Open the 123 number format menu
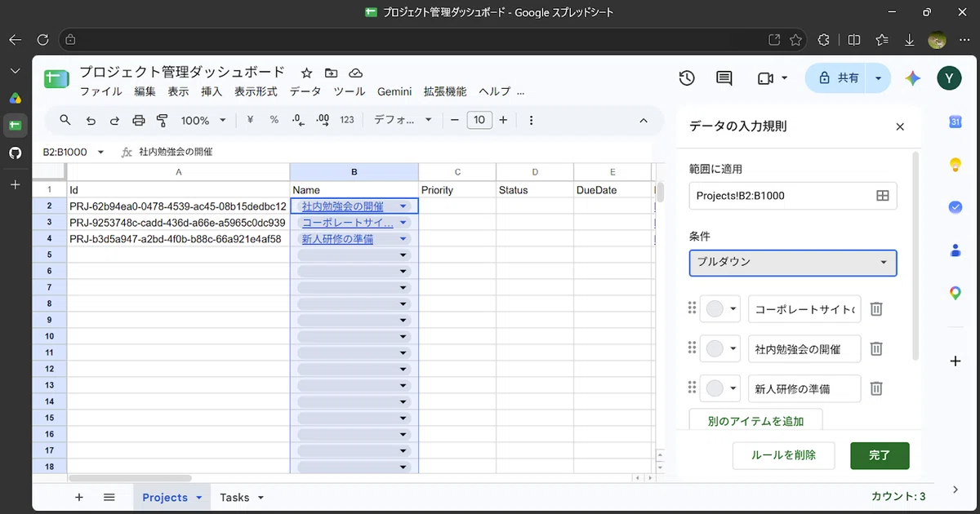980x514 pixels. pos(347,120)
